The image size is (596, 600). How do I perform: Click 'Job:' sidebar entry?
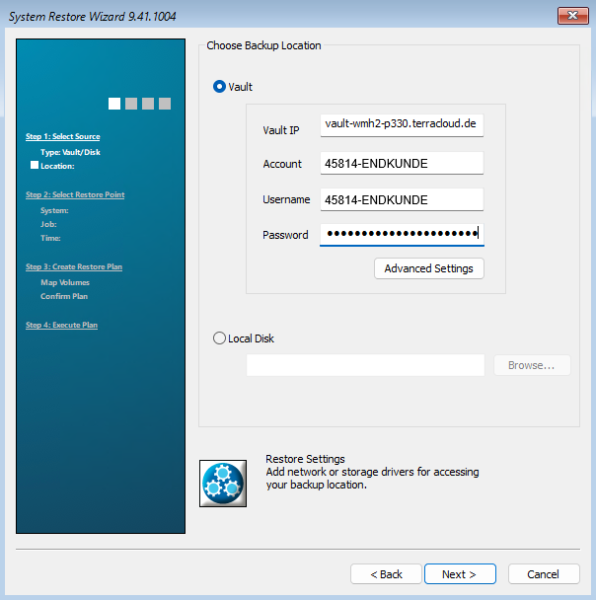[x=49, y=224]
